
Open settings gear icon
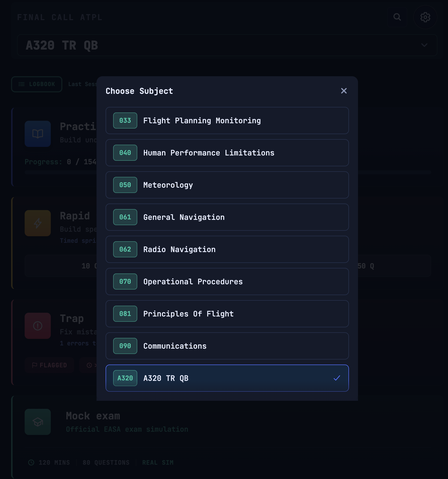click(425, 17)
